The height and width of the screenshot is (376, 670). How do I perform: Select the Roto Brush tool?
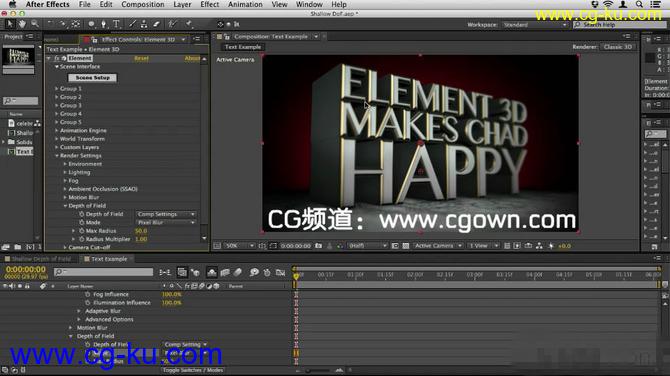pos(172,24)
